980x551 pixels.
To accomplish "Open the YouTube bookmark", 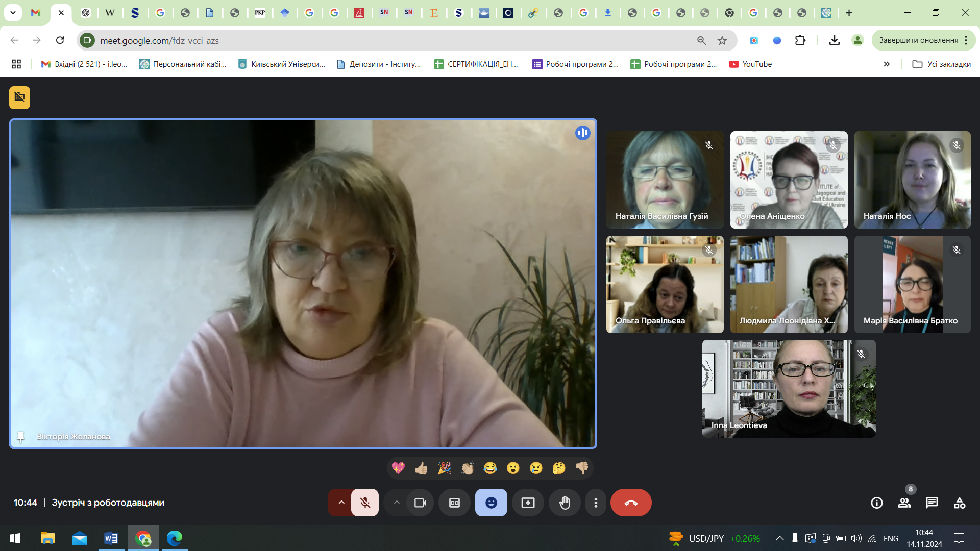I will (750, 64).
